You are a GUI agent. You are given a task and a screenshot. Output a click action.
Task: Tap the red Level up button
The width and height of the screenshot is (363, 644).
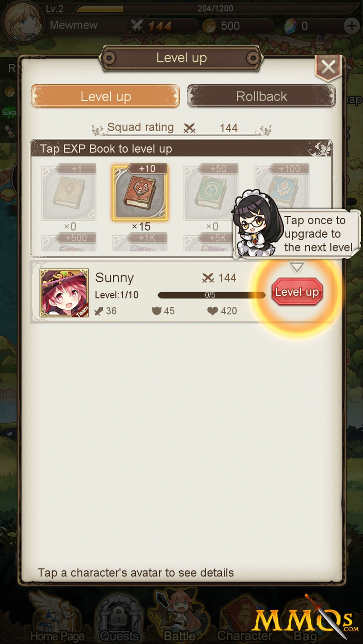coord(297,292)
